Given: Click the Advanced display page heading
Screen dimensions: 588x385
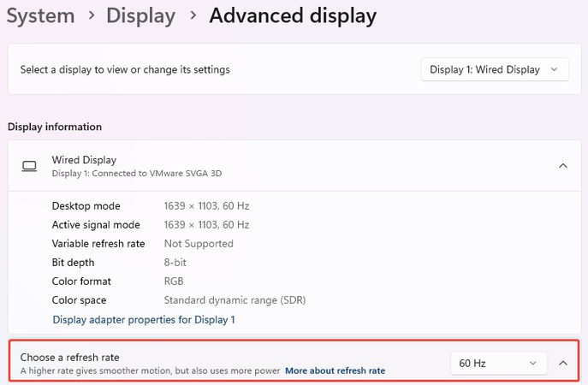Looking at the screenshot, I should (293, 15).
